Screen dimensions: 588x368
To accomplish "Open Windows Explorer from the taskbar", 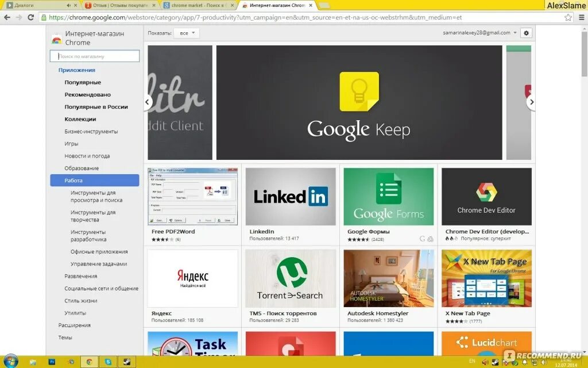I will (33, 362).
